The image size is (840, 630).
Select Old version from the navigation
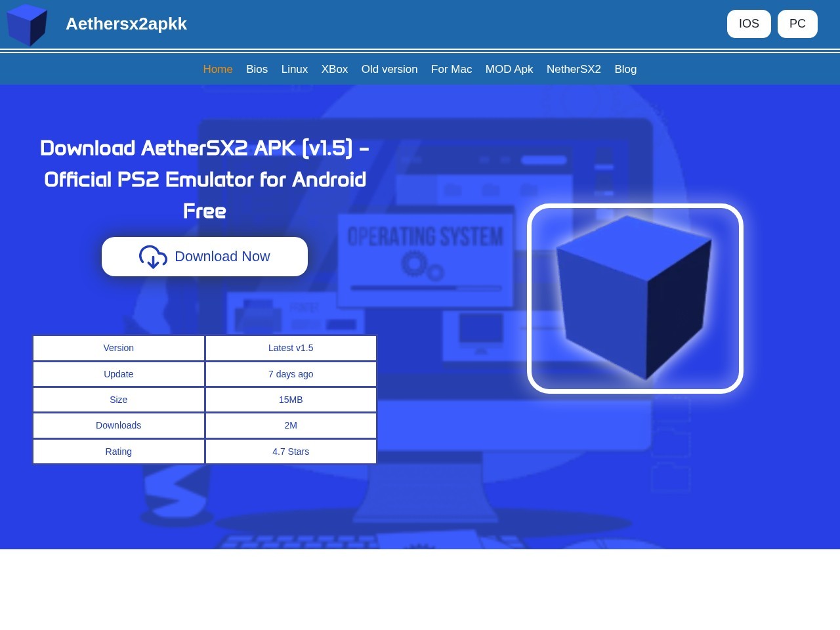pos(389,69)
